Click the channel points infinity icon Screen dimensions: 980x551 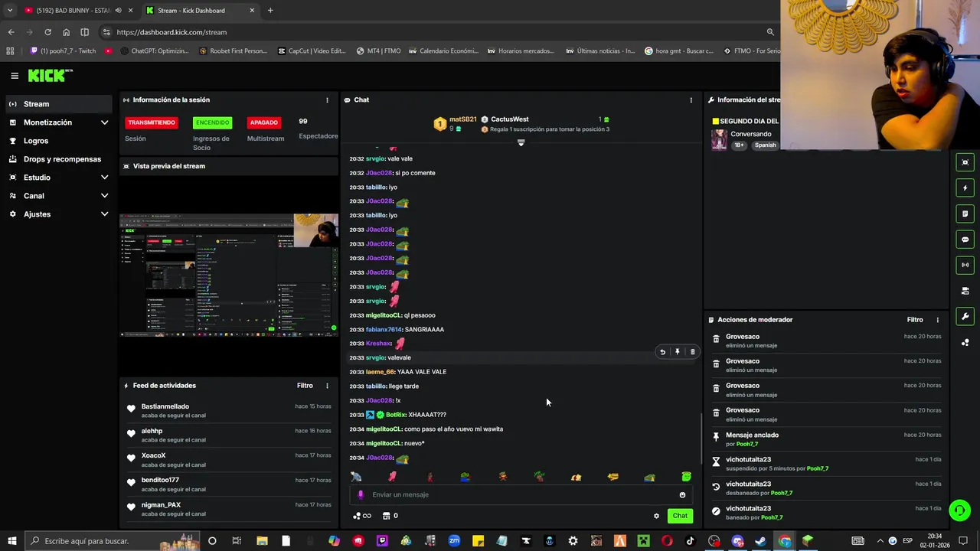(362, 516)
